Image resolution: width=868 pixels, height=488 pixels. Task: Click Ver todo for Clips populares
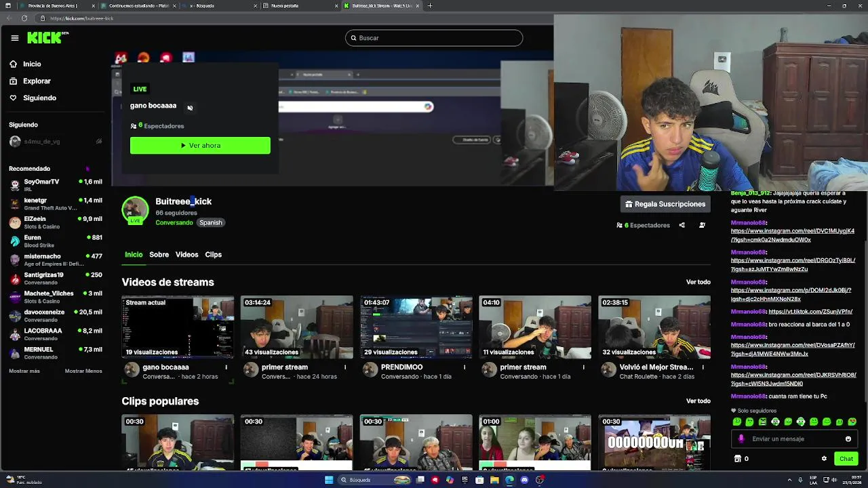click(698, 401)
